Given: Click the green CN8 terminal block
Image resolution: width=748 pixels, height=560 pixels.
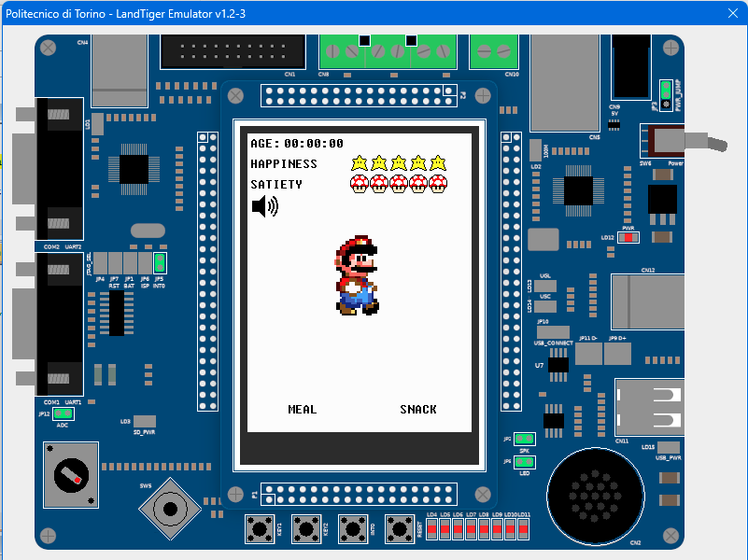Looking at the screenshot, I should pyautogui.click(x=388, y=51).
